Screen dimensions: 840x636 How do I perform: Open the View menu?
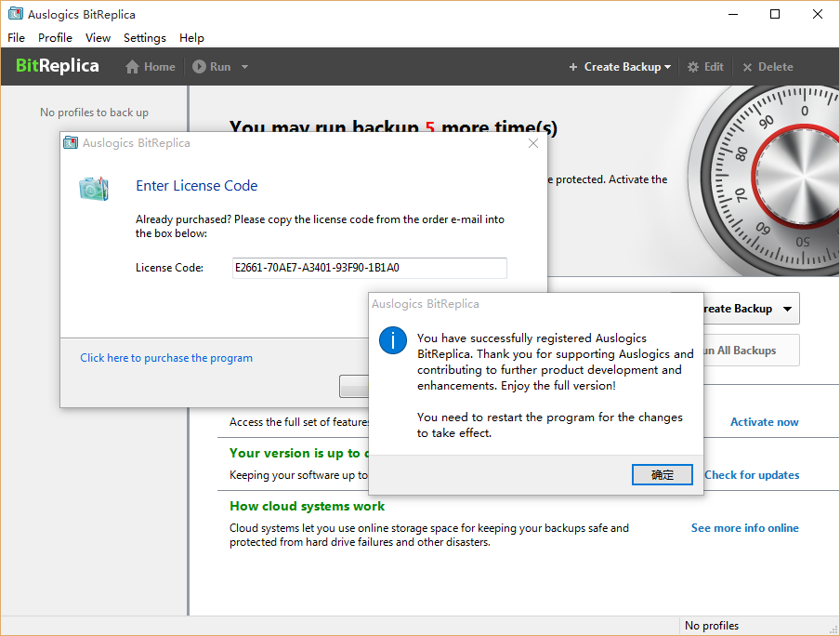point(98,38)
